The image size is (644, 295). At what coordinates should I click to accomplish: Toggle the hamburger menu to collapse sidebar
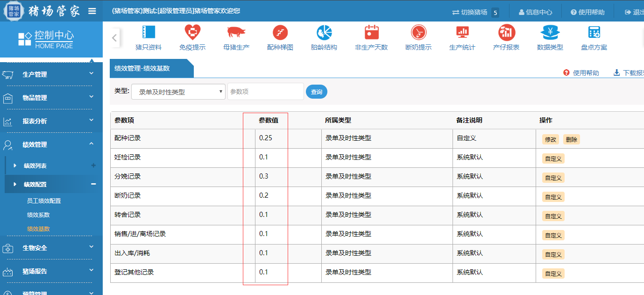(92, 11)
